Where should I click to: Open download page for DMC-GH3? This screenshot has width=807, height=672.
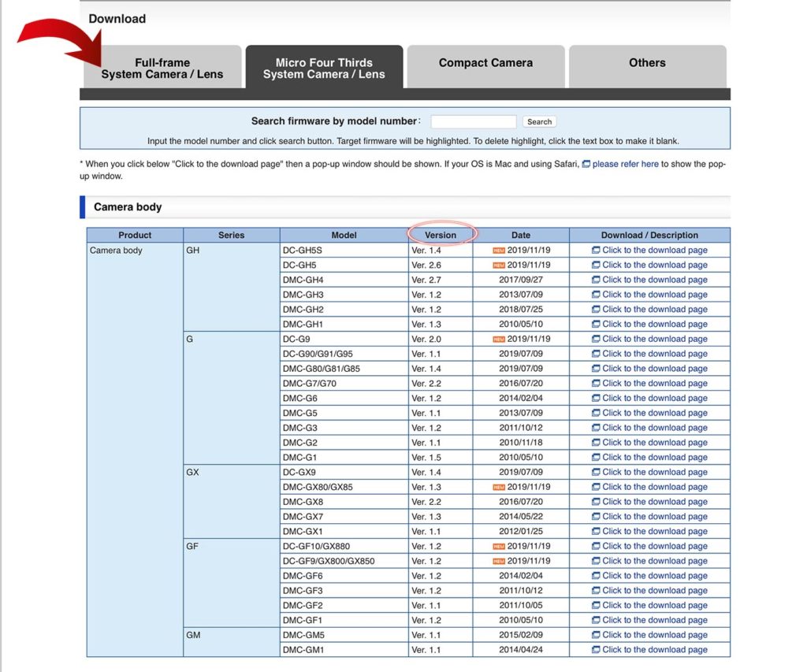coord(655,295)
